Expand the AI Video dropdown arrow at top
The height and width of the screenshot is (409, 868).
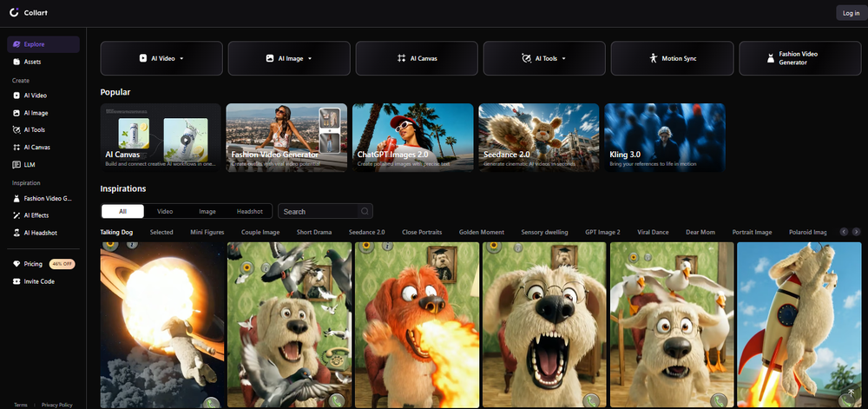coord(181,58)
